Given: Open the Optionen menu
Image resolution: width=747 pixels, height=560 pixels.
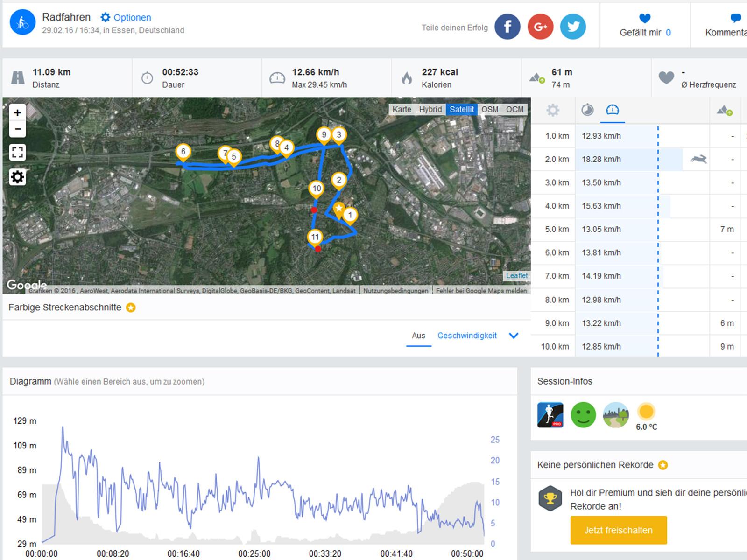Looking at the screenshot, I should 126,18.
